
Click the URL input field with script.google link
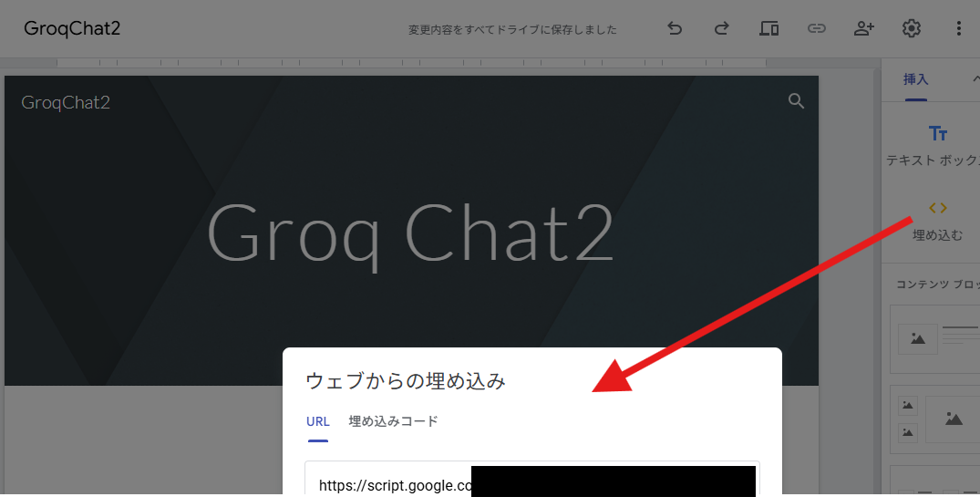[531, 480]
